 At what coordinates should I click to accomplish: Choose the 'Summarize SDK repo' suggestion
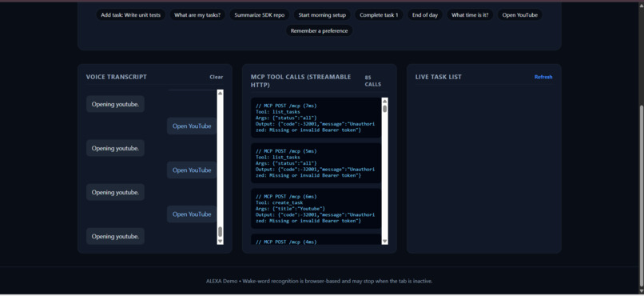pyautogui.click(x=259, y=14)
